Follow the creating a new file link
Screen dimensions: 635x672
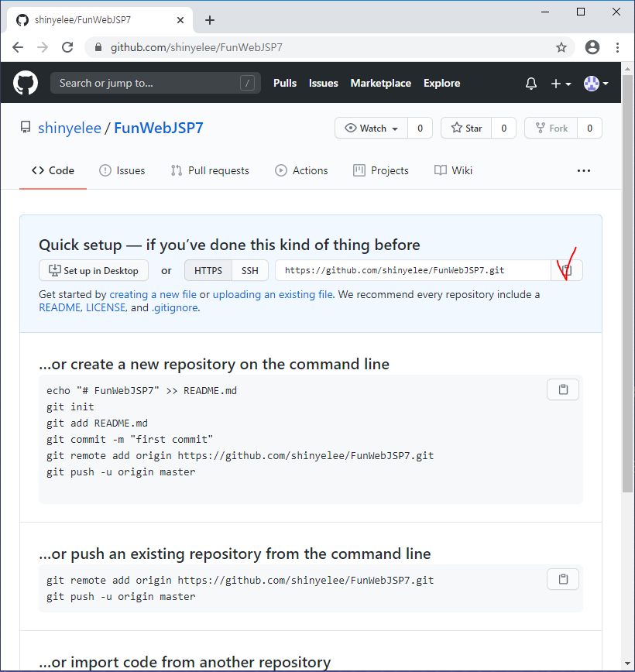pos(153,294)
